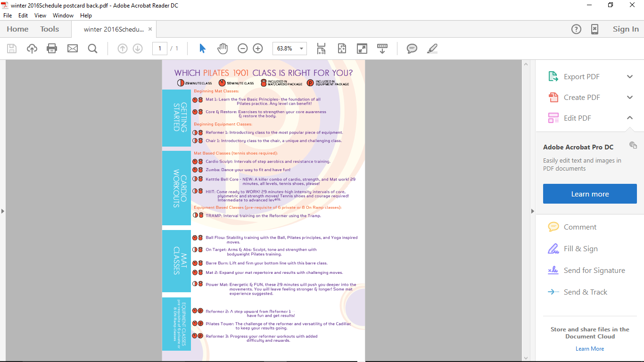Click the blue Learn more button
644x362 pixels.
click(590, 194)
